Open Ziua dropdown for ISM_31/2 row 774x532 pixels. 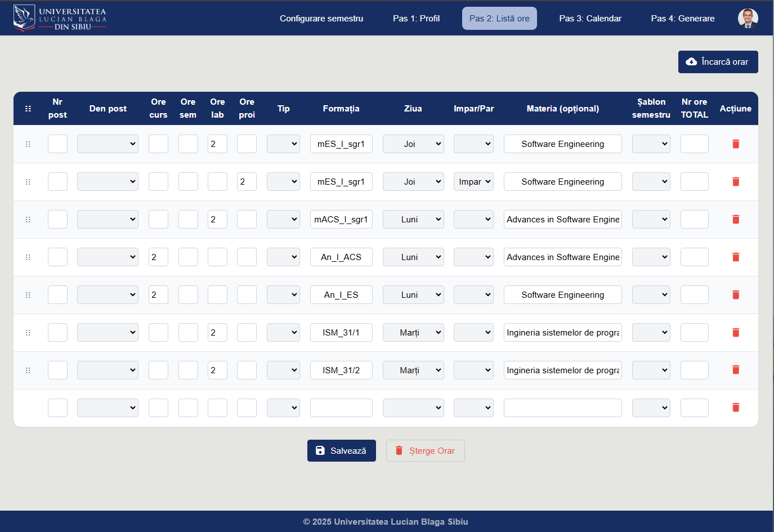(x=413, y=370)
